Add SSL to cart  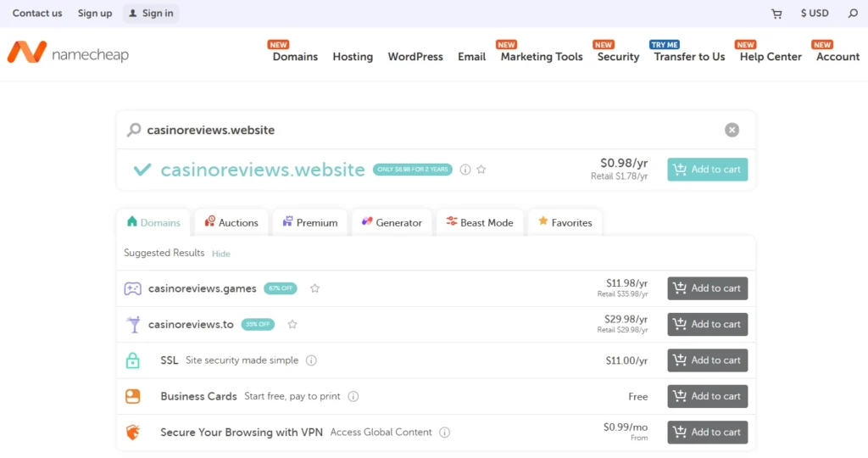[x=708, y=360]
